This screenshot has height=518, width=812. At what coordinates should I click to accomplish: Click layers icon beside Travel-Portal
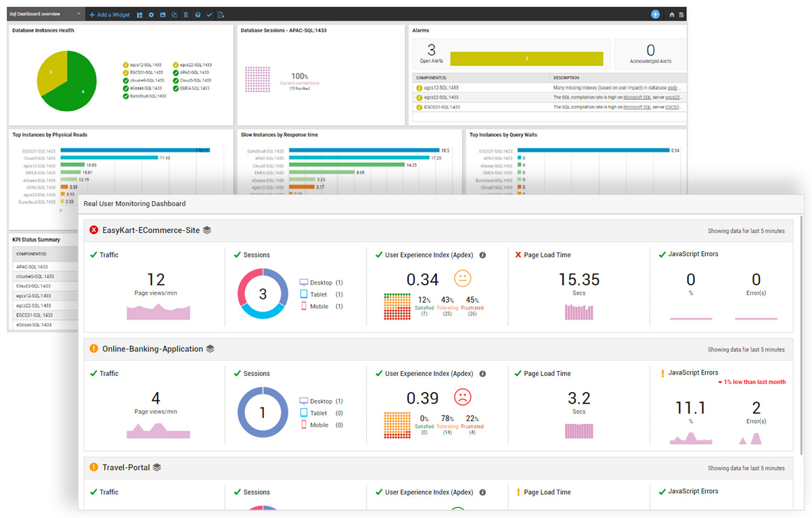tap(157, 467)
